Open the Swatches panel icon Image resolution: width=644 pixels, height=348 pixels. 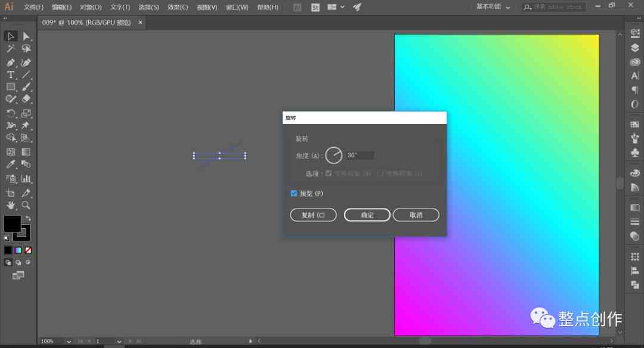pyautogui.click(x=635, y=125)
